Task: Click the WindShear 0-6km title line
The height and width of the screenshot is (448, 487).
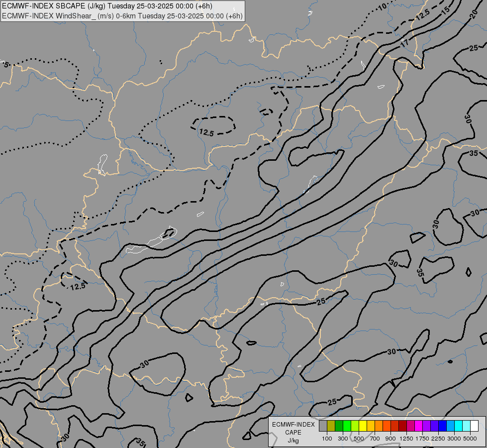Action: (122, 16)
